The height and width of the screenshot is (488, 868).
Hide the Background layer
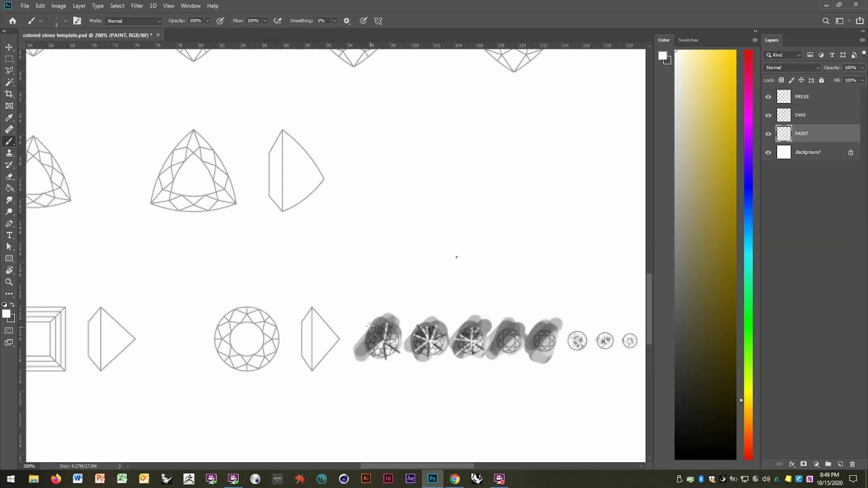pyautogui.click(x=768, y=152)
